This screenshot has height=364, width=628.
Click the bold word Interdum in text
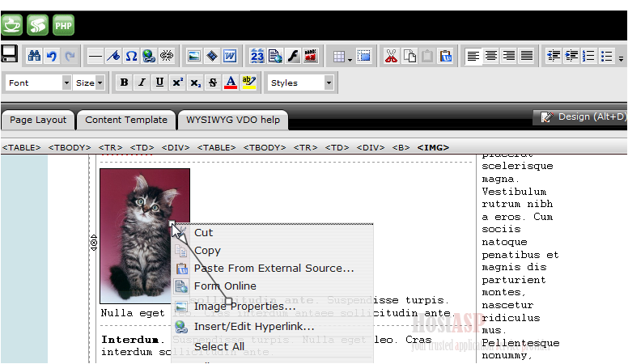[x=129, y=340]
